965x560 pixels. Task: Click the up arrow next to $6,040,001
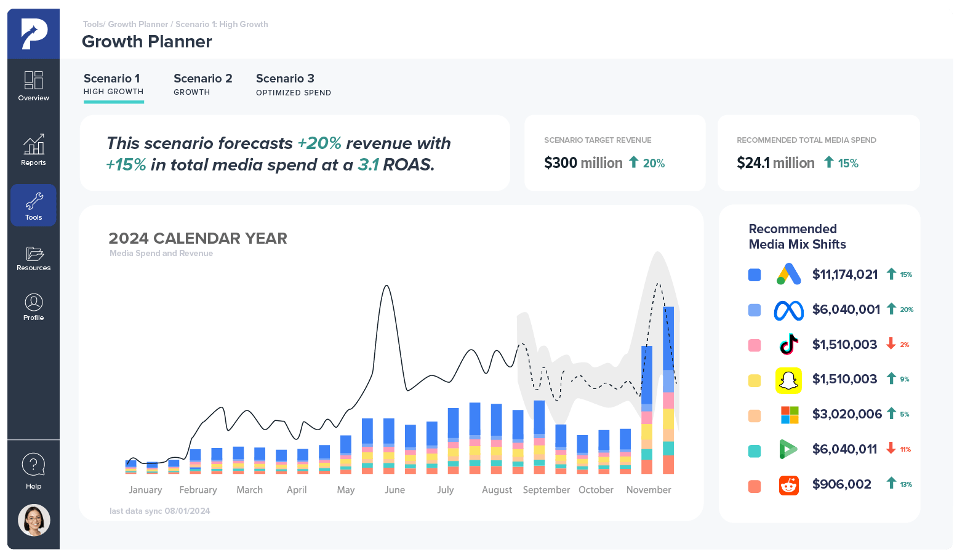(x=891, y=309)
